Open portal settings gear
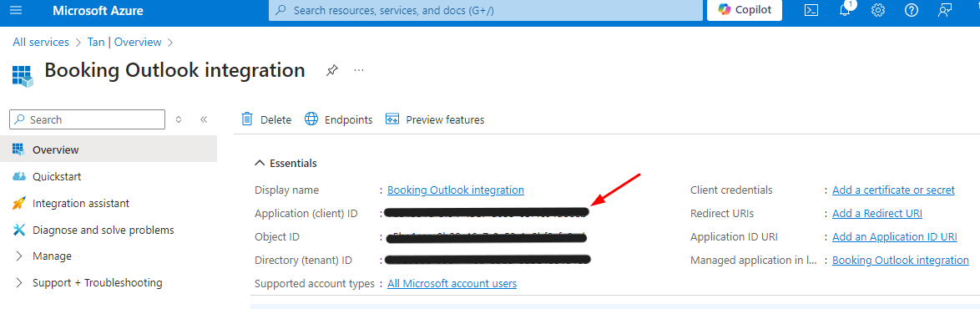Viewport: 980px width, 309px height. pos(878,11)
